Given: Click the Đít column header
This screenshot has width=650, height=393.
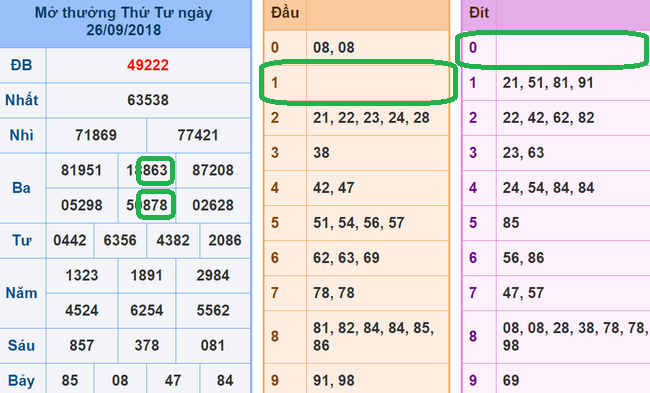Looking at the screenshot, I should click(479, 13).
